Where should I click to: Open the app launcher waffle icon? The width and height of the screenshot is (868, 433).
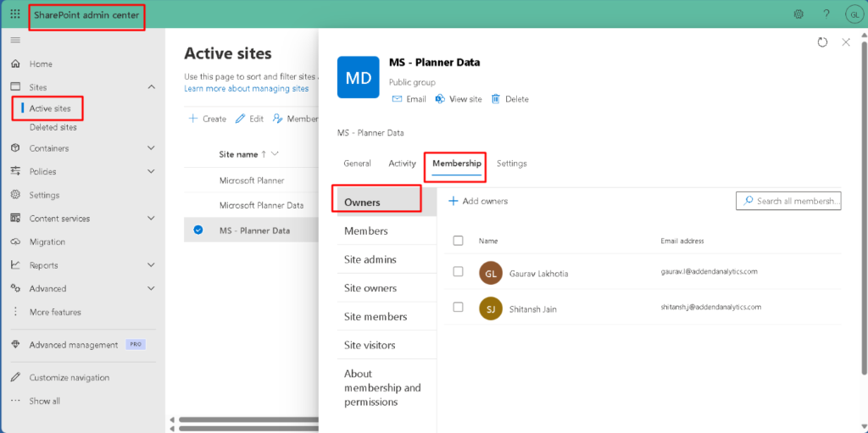tap(15, 14)
